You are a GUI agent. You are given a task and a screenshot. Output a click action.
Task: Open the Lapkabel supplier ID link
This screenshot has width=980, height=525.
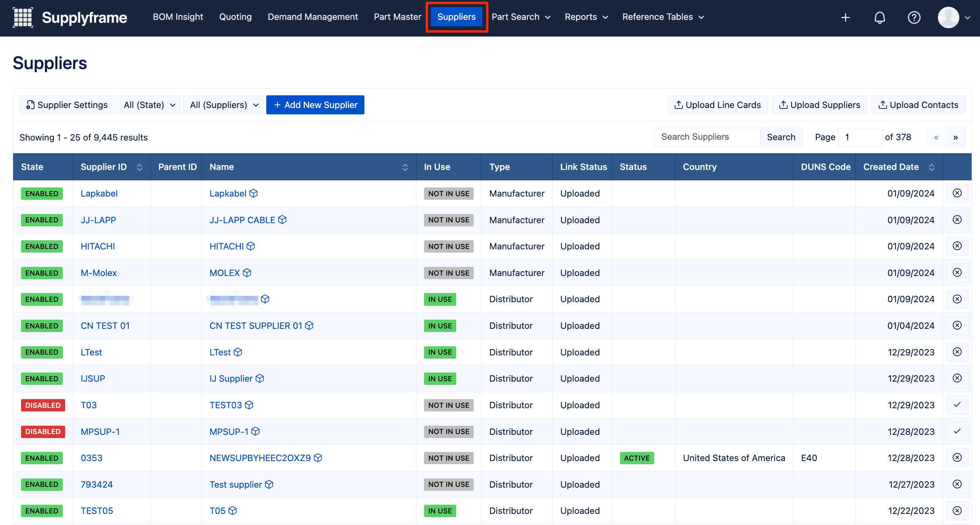99,193
